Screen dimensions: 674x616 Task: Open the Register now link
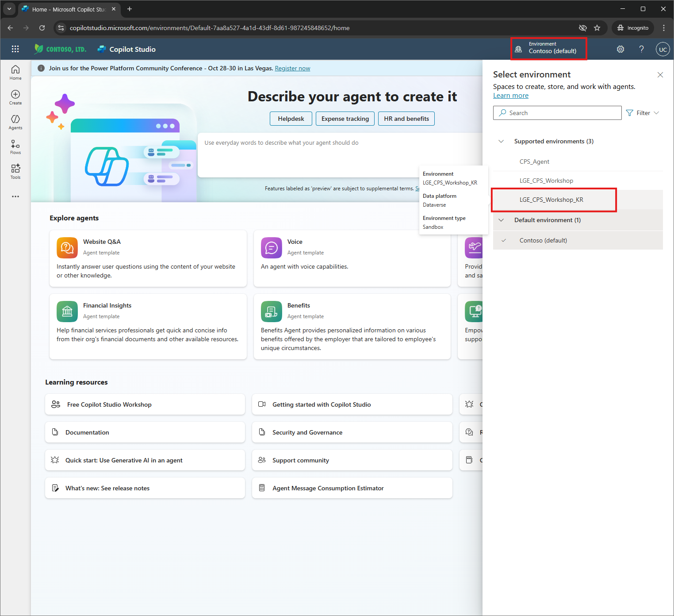(x=292, y=68)
